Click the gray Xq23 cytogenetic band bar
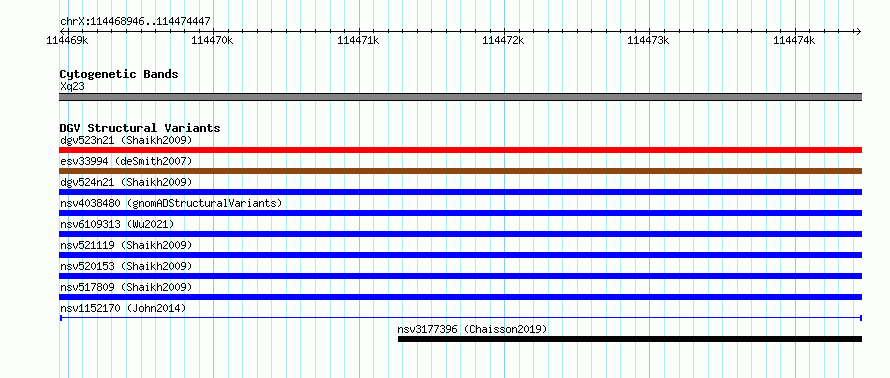Viewport: 890px width, 378px height. coord(460,97)
